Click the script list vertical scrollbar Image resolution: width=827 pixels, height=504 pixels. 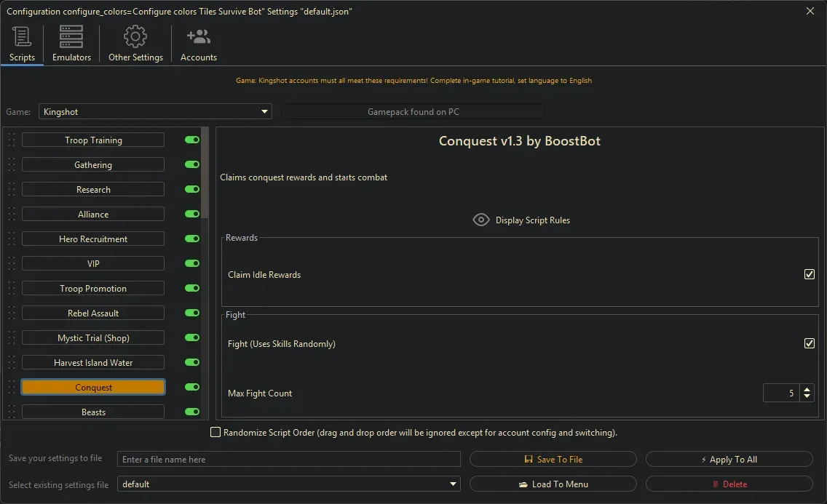click(205, 175)
